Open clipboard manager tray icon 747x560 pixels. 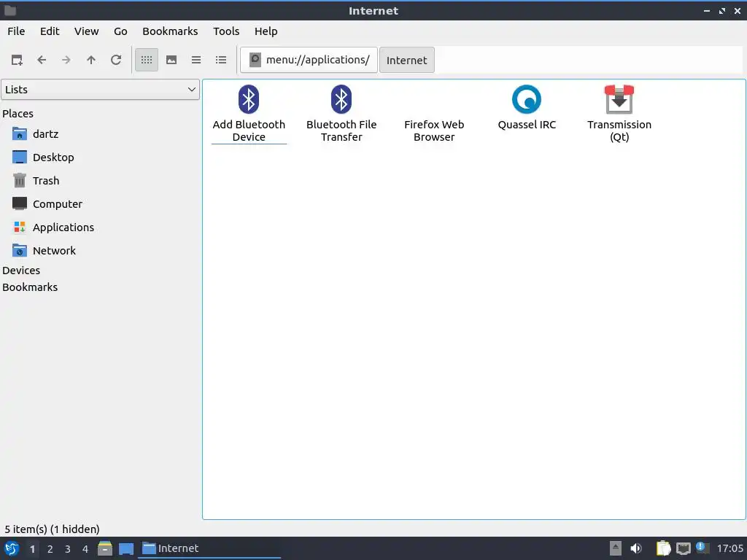663,548
